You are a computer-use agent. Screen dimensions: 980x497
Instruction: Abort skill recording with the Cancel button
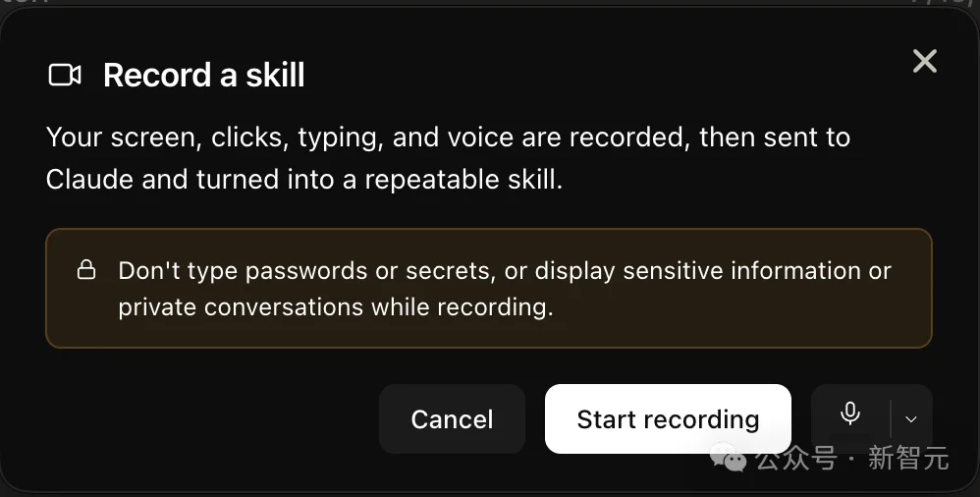point(452,418)
